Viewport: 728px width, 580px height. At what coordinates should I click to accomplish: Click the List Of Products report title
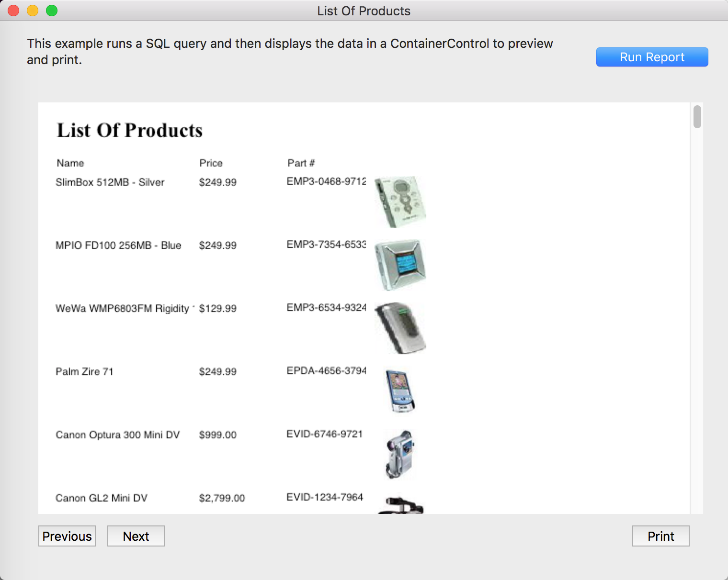pos(130,130)
